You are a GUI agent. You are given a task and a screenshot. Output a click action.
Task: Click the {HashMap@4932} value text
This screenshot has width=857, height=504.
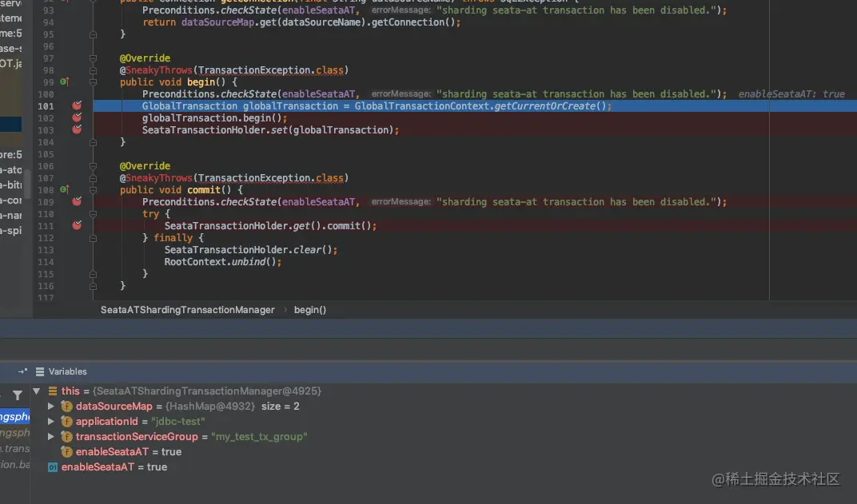[x=210, y=407]
